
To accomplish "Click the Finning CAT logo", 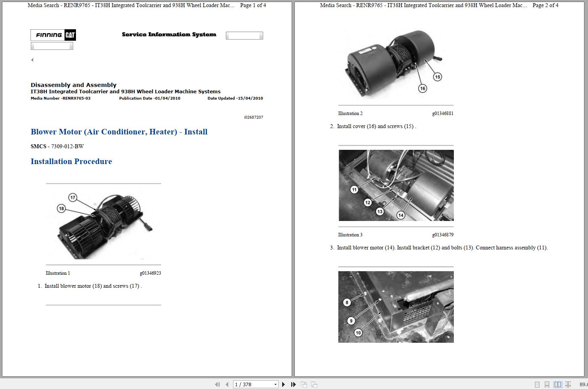I will point(53,35).
